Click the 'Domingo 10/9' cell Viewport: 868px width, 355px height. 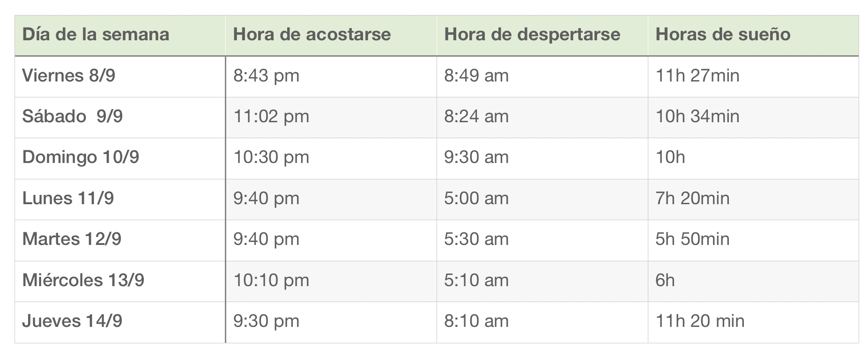pos(81,157)
